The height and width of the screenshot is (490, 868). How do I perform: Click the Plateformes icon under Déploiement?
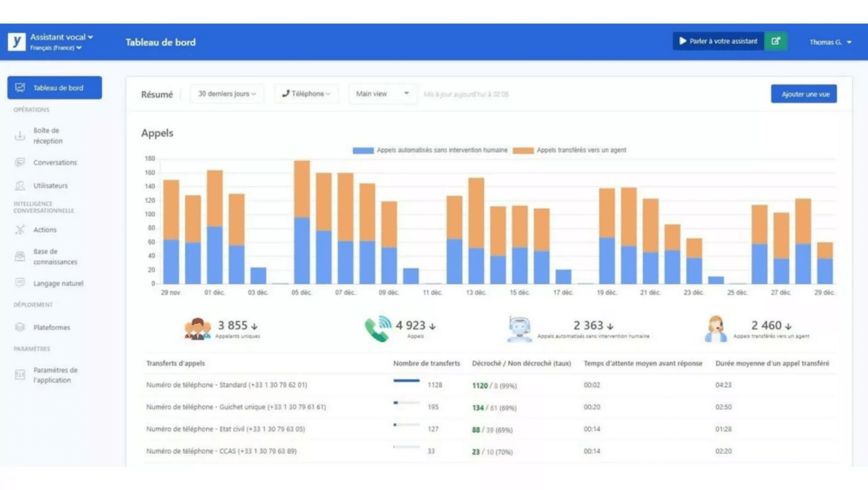(20, 327)
